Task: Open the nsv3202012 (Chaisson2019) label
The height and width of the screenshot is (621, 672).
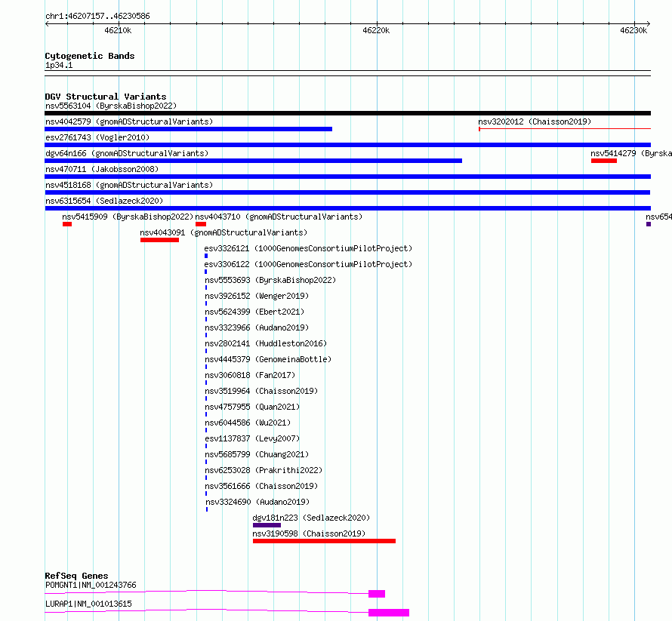Action: click(535, 121)
